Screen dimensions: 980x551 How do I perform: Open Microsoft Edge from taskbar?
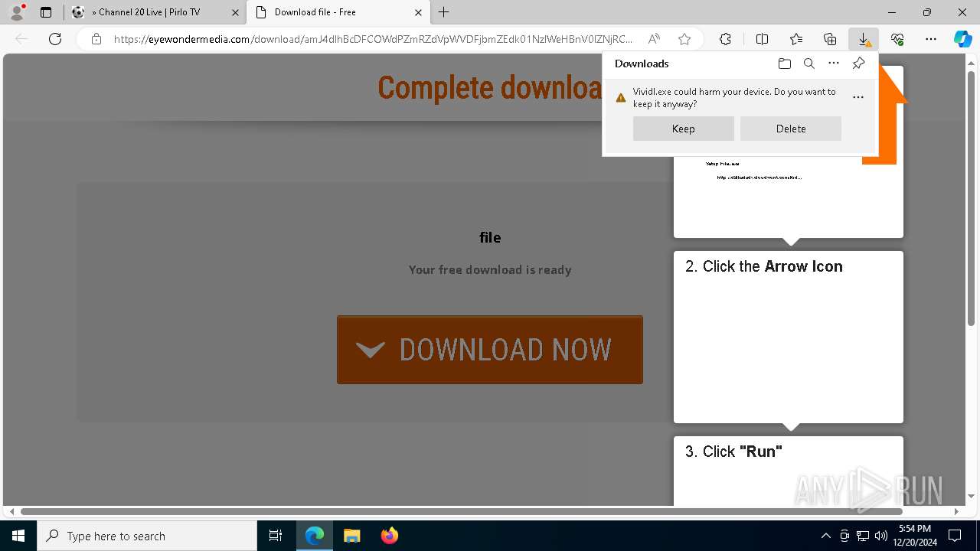click(315, 536)
